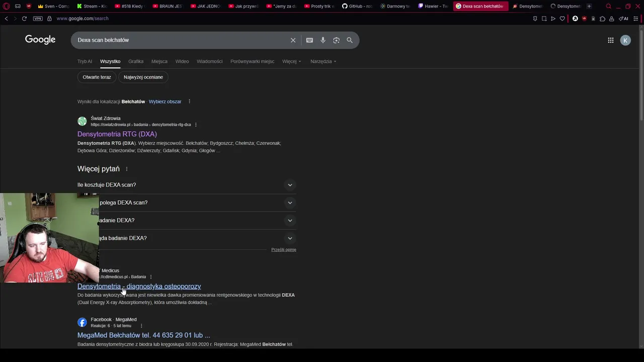Open Densytometria RTG (DXA) result
This screenshot has height=362, width=644.
coord(117,134)
